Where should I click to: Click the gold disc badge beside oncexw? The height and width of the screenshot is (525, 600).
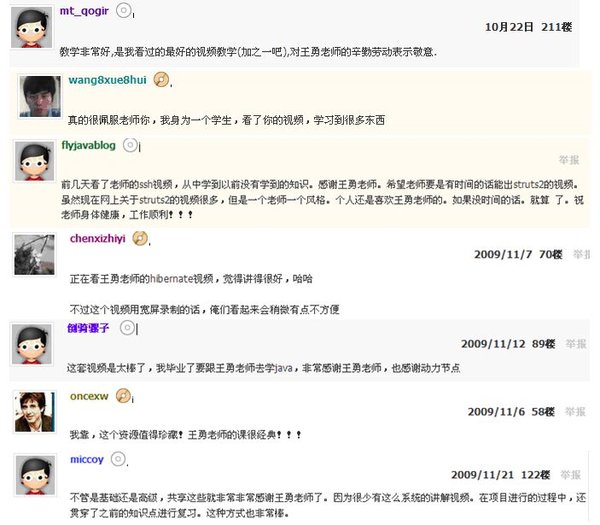click(x=123, y=396)
